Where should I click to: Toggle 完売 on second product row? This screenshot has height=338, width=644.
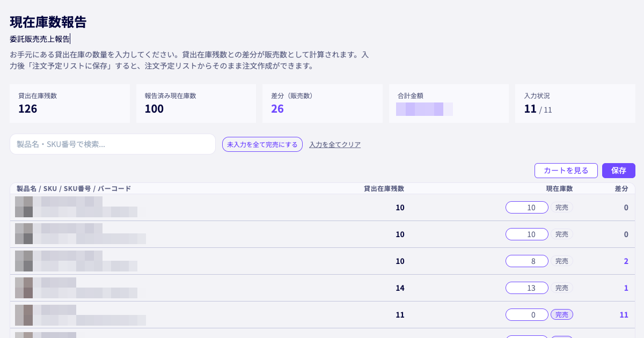(x=562, y=234)
